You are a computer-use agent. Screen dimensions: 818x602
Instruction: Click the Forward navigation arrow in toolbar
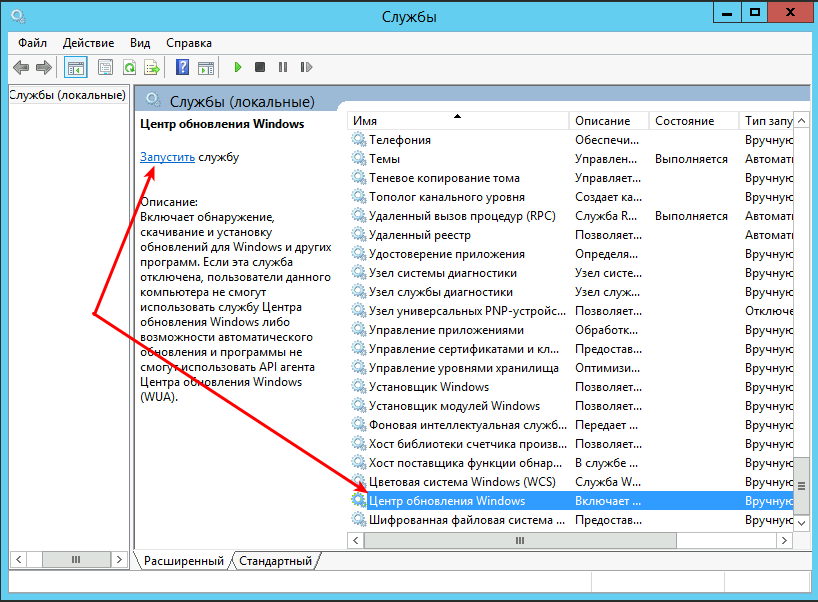(x=43, y=67)
